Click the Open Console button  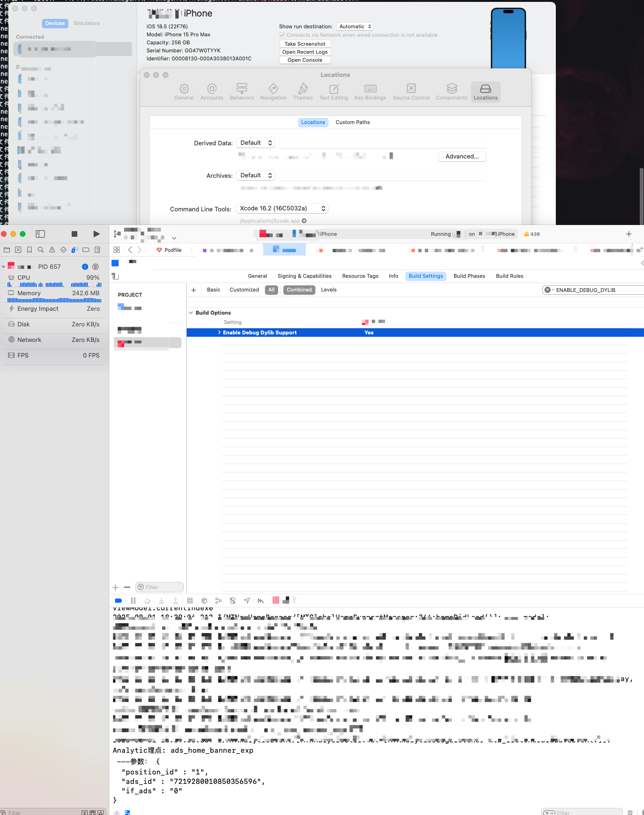tap(305, 60)
